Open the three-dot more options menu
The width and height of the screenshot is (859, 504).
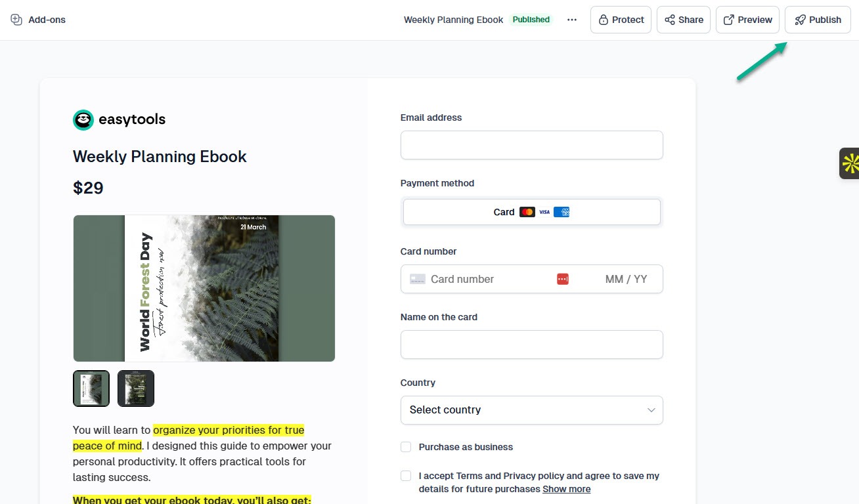(x=572, y=20)
